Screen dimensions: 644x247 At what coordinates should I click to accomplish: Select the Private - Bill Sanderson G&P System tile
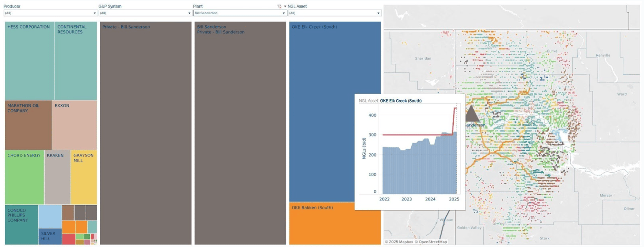click(x=146, y=133)
